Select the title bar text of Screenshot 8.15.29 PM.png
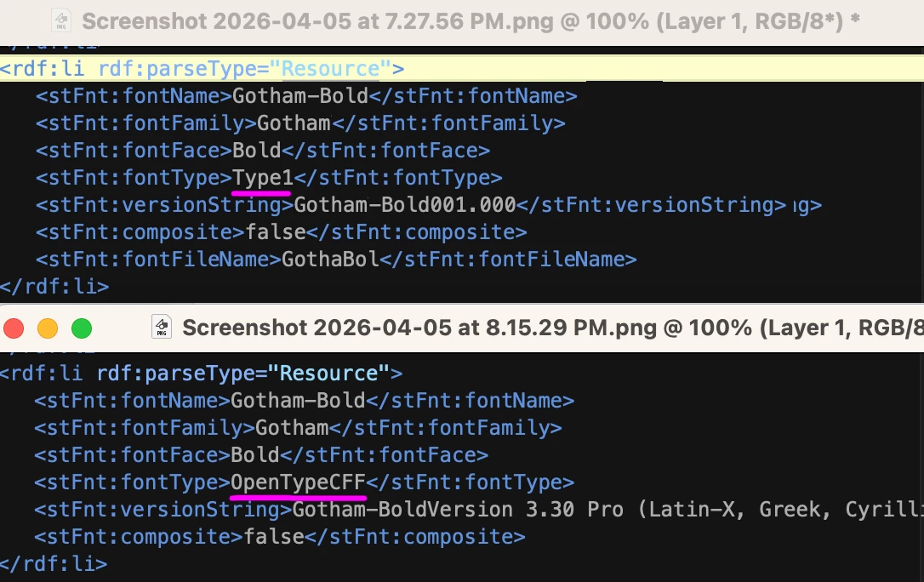Screen dimensions: 924x582 pyautogui.click(x=553, y=328)
